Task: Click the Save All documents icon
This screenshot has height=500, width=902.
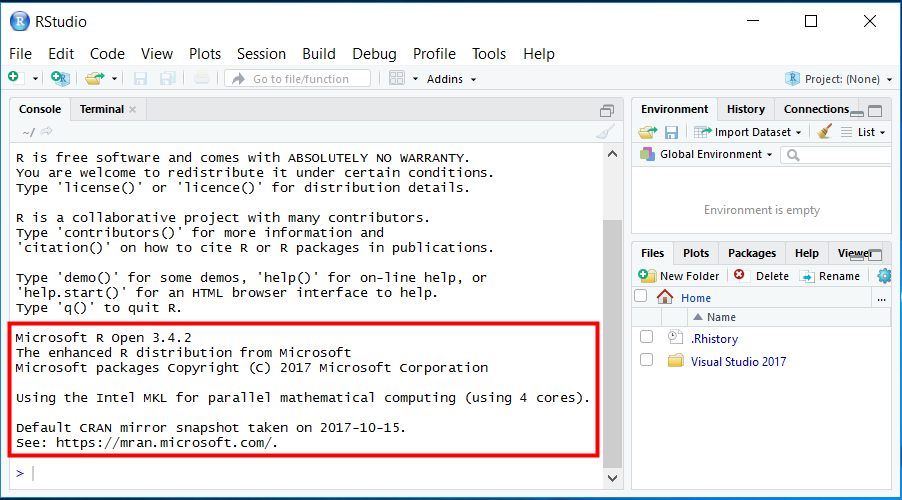Action: coord(167,78)
